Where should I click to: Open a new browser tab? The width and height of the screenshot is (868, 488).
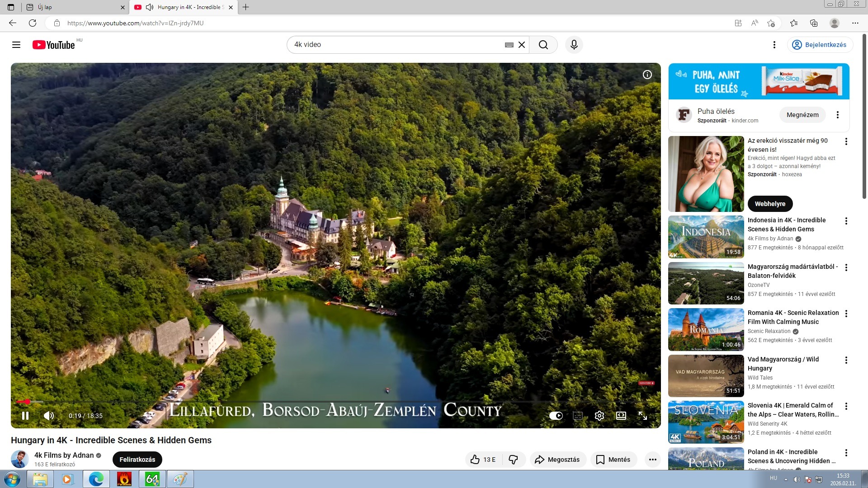pyautogui.click(x=245, y=7)
